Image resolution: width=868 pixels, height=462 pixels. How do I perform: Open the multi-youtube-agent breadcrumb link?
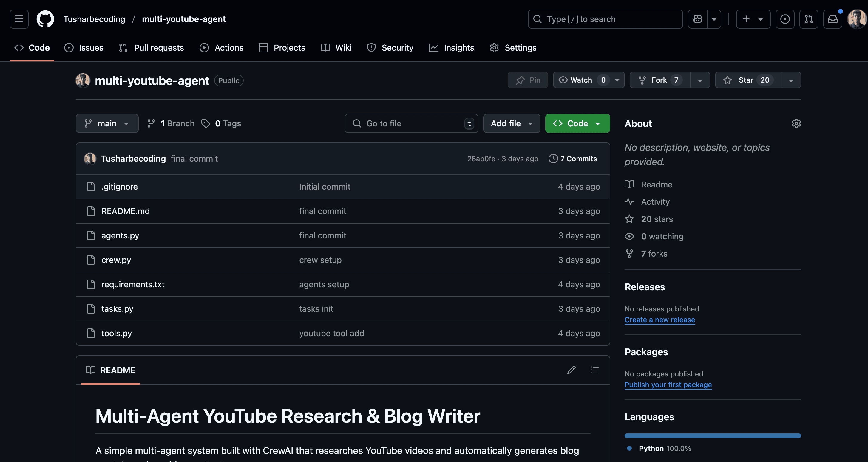coord(184,19)
